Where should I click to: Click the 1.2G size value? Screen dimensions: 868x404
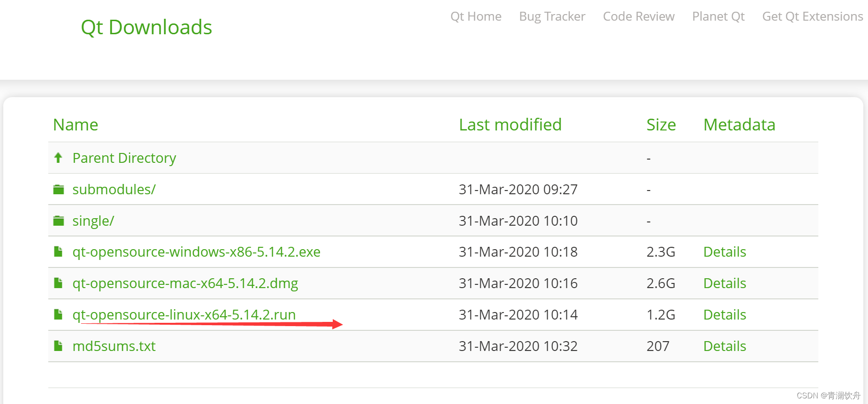661,315
